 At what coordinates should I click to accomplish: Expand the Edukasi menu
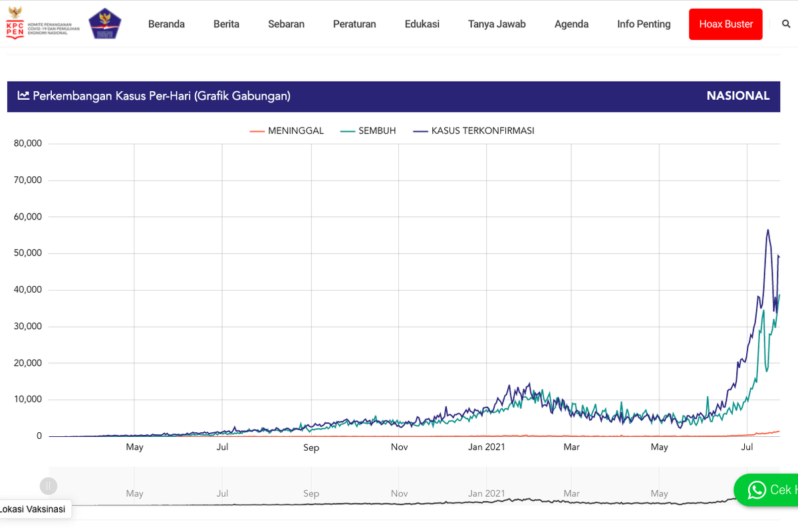click(x=422, y=24)
